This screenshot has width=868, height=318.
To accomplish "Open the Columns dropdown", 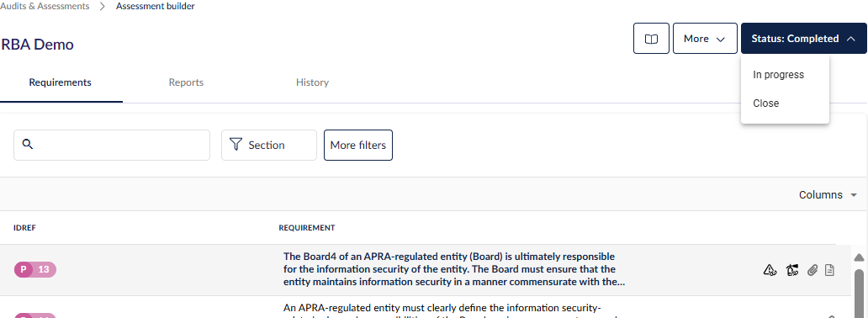I will click(828, 195).
